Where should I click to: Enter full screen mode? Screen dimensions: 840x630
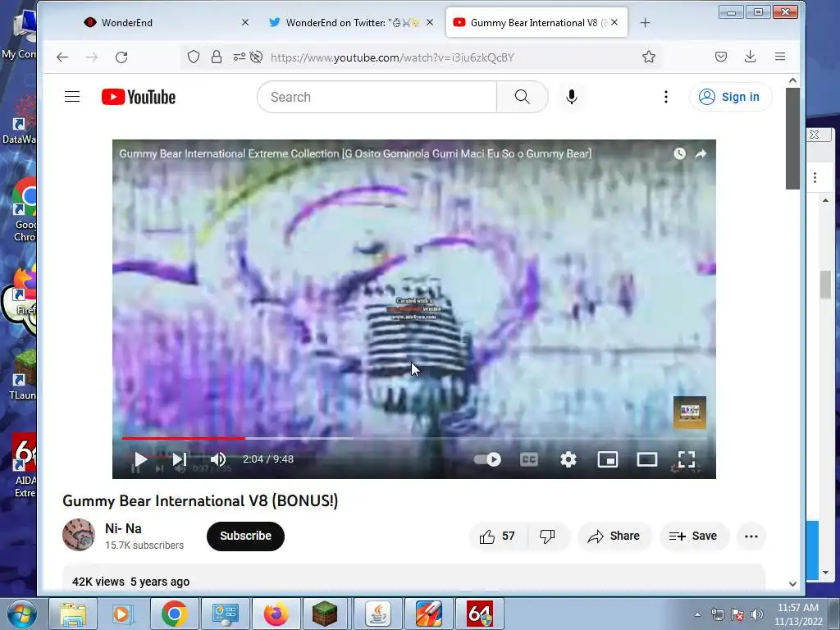coord(687,459)
